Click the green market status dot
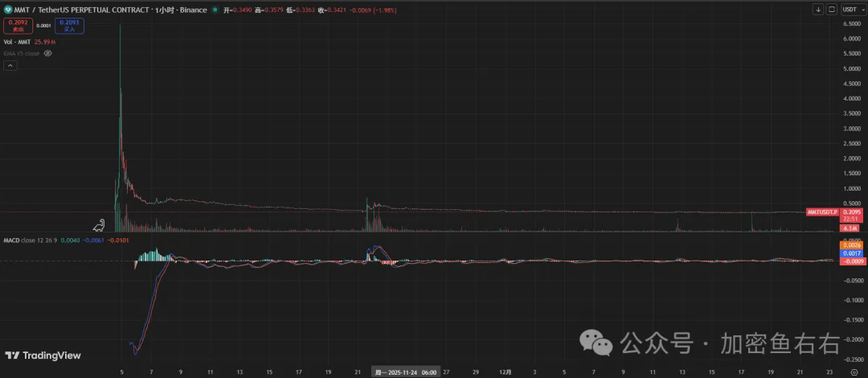The width and height of the screenshot is (868, 378). click(215, 10)
